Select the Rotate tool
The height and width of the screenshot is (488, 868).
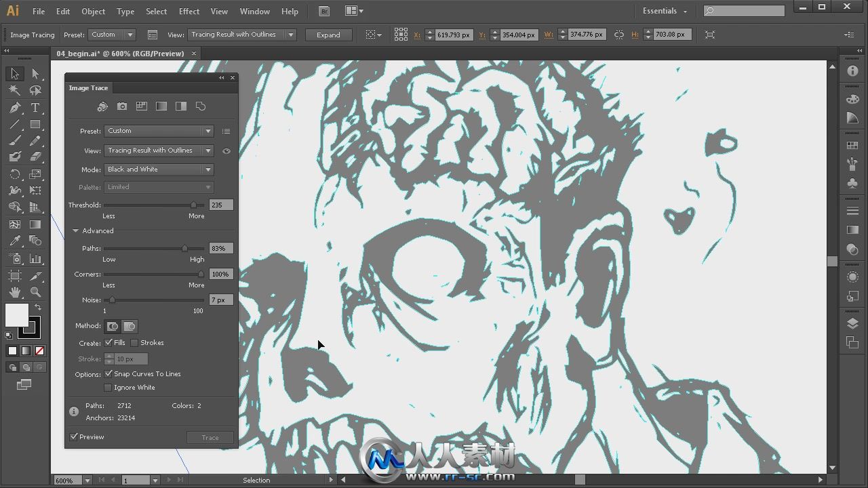click(x=14, y=175)
